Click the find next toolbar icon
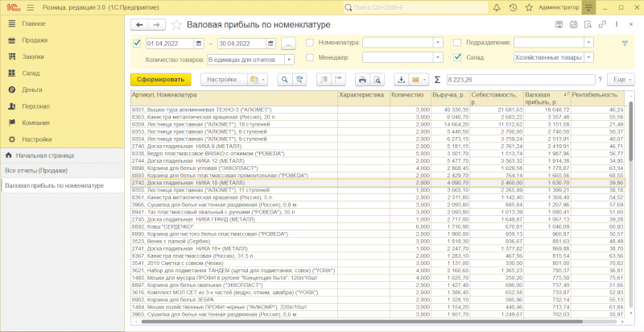 (299, 80)
